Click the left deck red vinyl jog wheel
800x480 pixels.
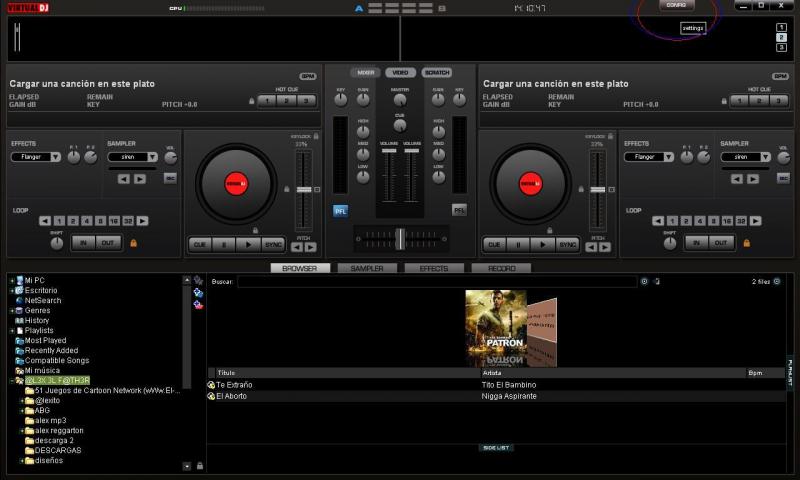[x=235, y=183]
